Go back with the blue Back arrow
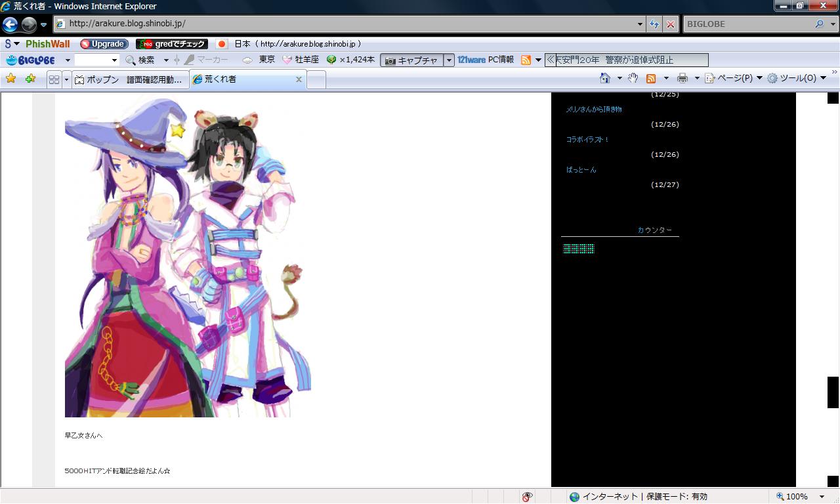840x504 pixels. point(10,24)
